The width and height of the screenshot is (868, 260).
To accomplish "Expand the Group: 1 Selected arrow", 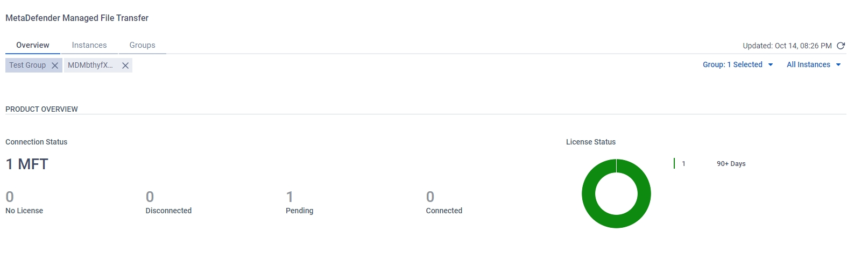I will coord(771,65).
